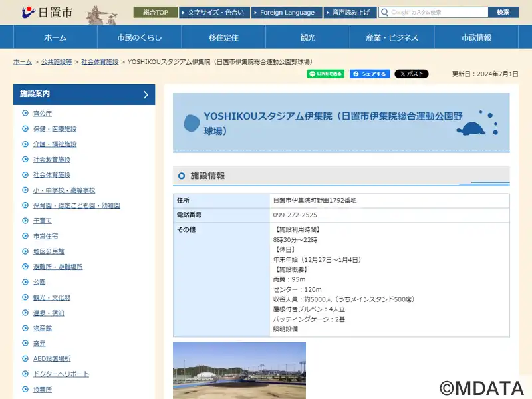Open 市営住宅 sidebar link

[x=45, y=236]
